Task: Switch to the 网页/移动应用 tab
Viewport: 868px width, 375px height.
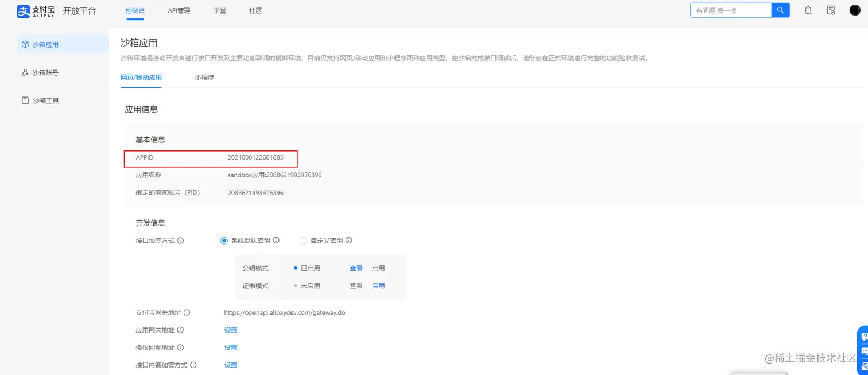Action: 141,77
